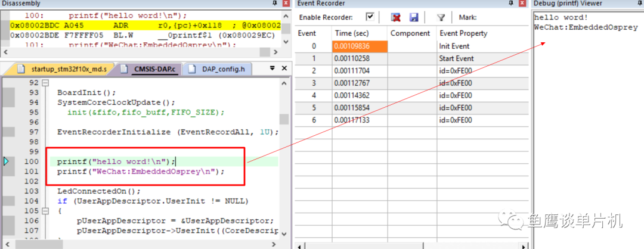Pin the Event Recorder panel
This screenshot has height=249, width=644.
pos(512,4)
